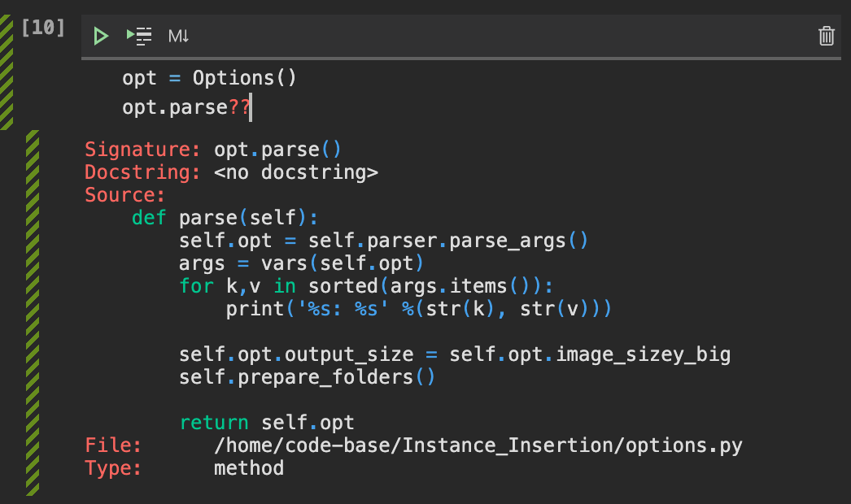Select the Source: label in the output
Screen dimensions: 851x504
(x=124, y=194)
